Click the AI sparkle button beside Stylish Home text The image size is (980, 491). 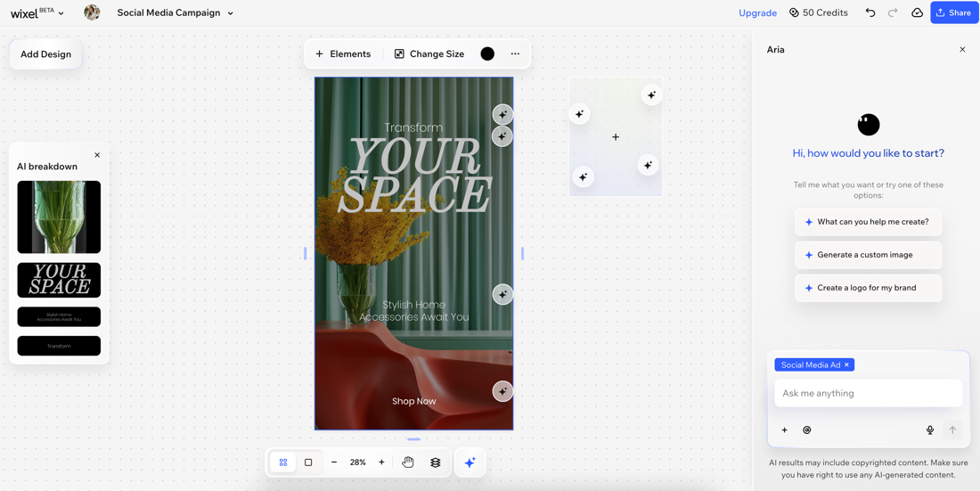tap(502, 294)
